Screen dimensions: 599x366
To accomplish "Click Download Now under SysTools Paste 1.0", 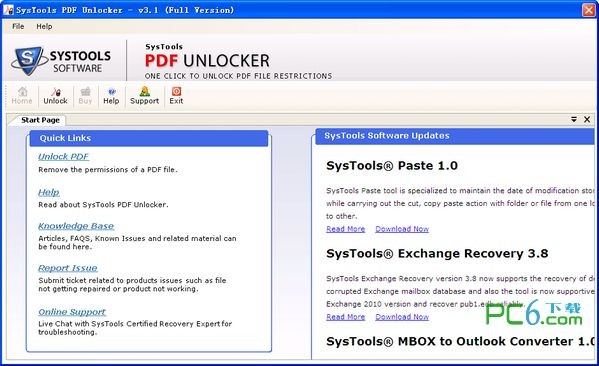I will [x=402, y=229].
